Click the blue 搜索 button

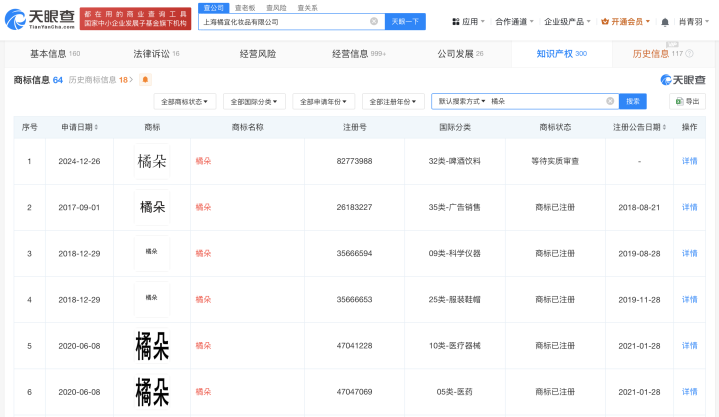coord(632,101)
